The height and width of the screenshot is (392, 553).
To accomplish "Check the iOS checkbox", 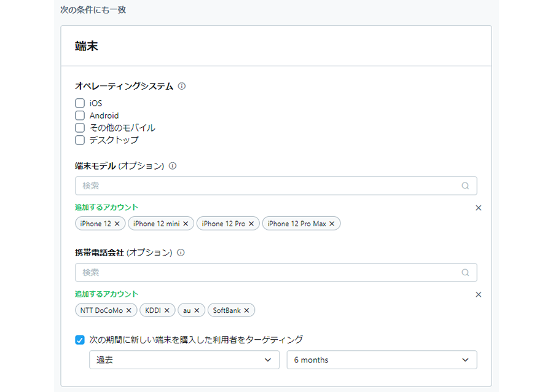I will pos(80,103).
